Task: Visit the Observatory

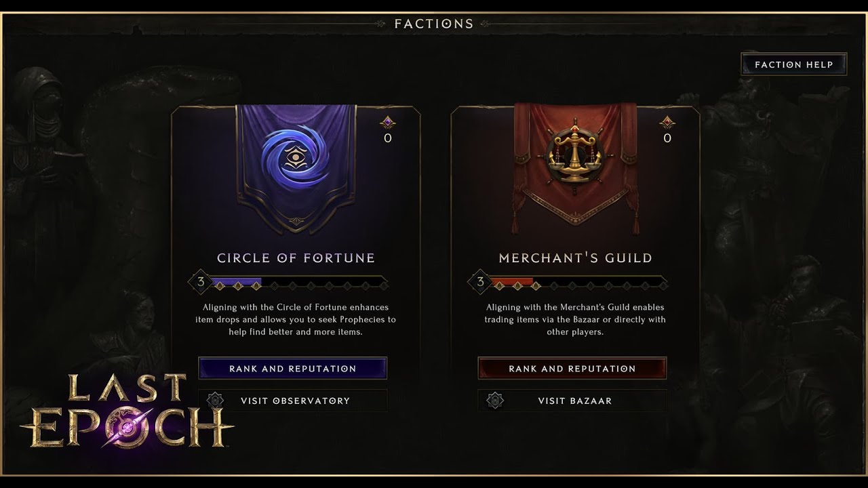Action: click(292, 401)
